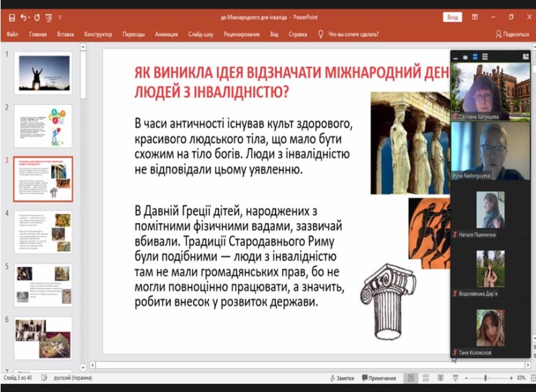Screen dimensions: 536x392
Task: Click the fit slide to window icon
Action: (533, 378)
